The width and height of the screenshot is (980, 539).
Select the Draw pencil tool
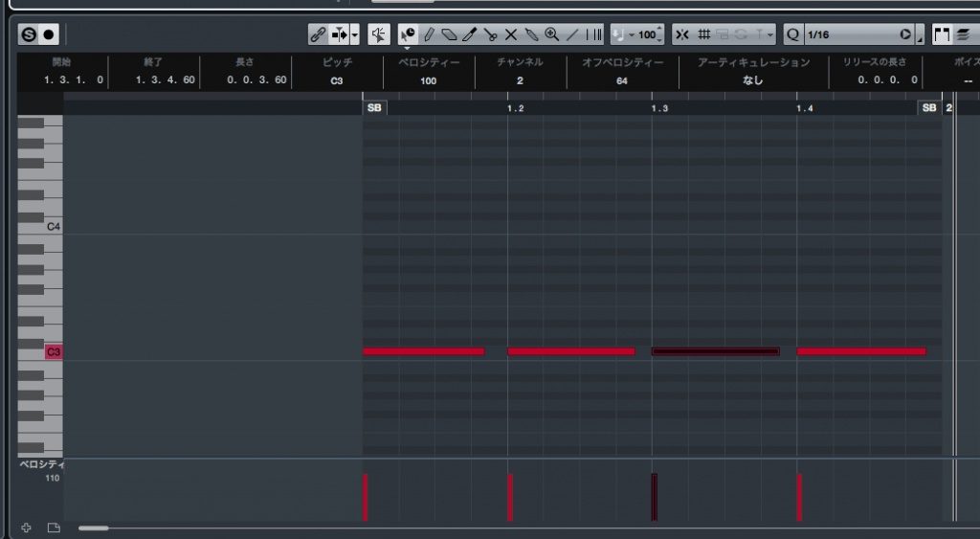click(429, 34)
